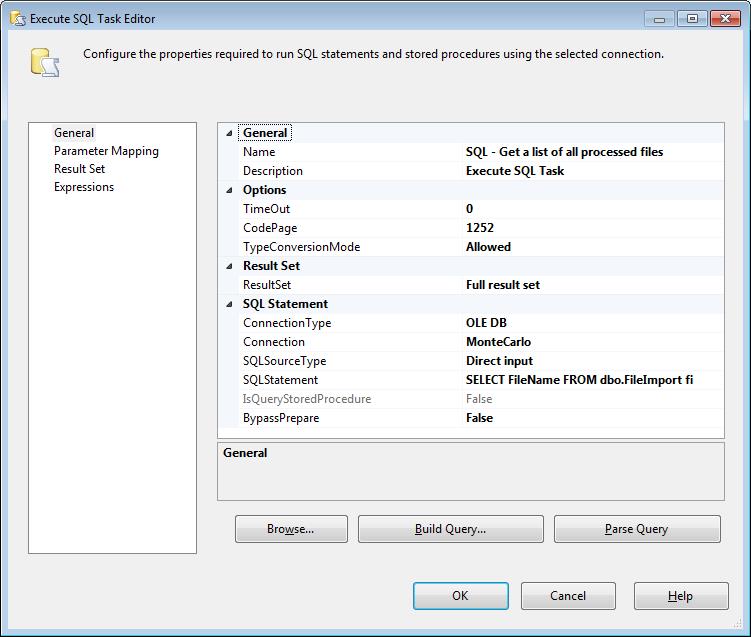Select ResultSet value 'Full result set'

(x=592, y=285)
